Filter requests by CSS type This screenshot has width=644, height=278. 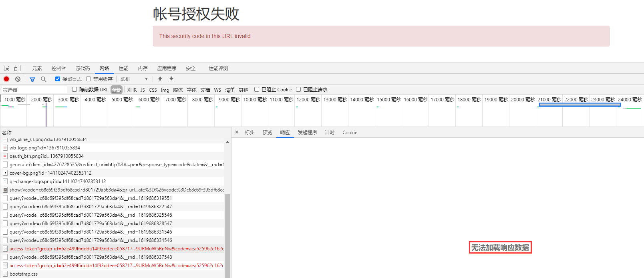(153, 90)
